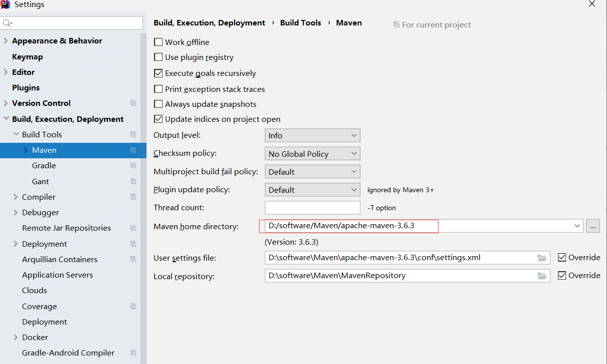Browse folder icon for Local repository
The image size is (607, 364).
point(542,276)
